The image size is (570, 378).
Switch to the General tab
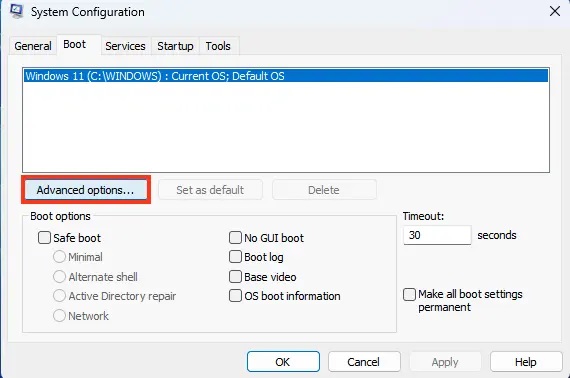[x=33, y=46]
